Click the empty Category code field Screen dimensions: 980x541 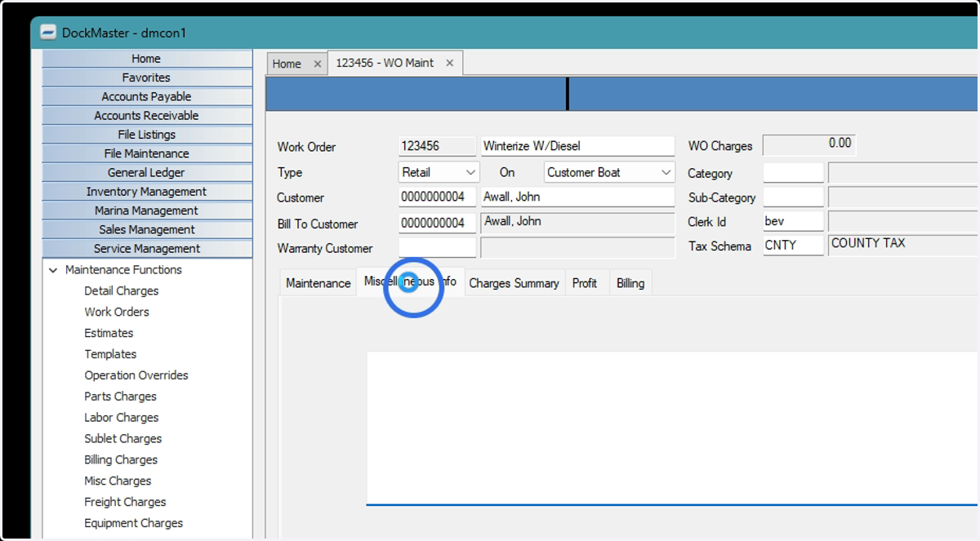[x=793, y=173]
